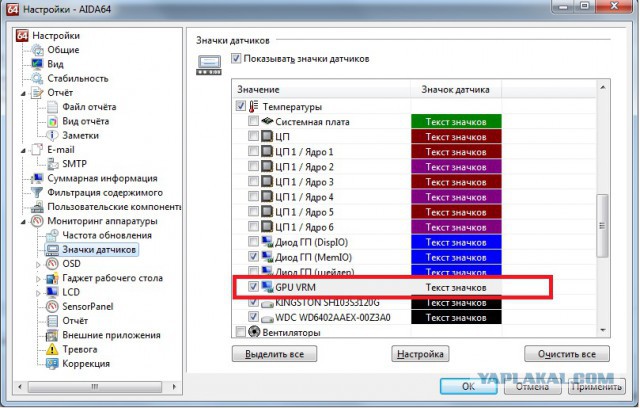The height and width of the screenshot is (408, 640).
Task: Toggle the Вентиляторы group checkbox
Action: [240, 331]
